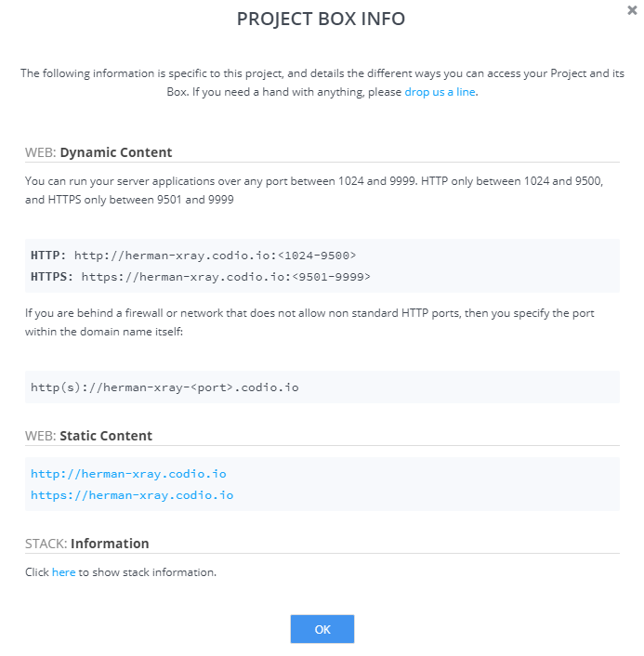This screenshot has height=656, width=644.
Task: Click the WEB: Dynamic Content heading
Action: [x=99, y=152]
